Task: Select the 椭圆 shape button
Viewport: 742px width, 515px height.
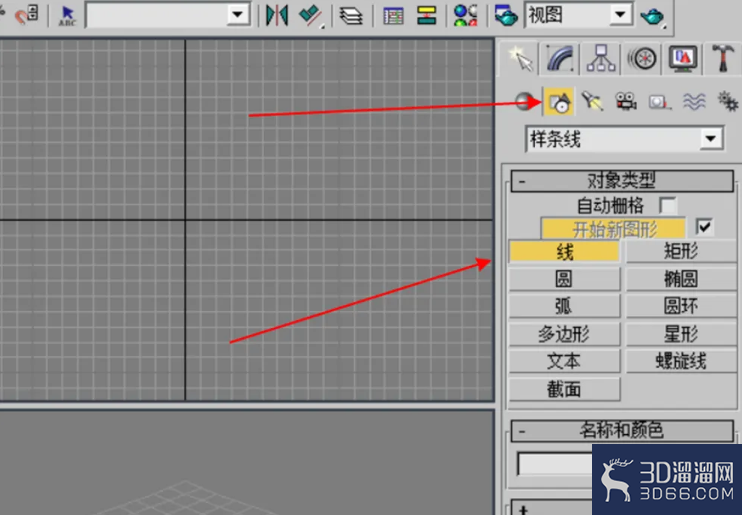Action: click(681, 279)
